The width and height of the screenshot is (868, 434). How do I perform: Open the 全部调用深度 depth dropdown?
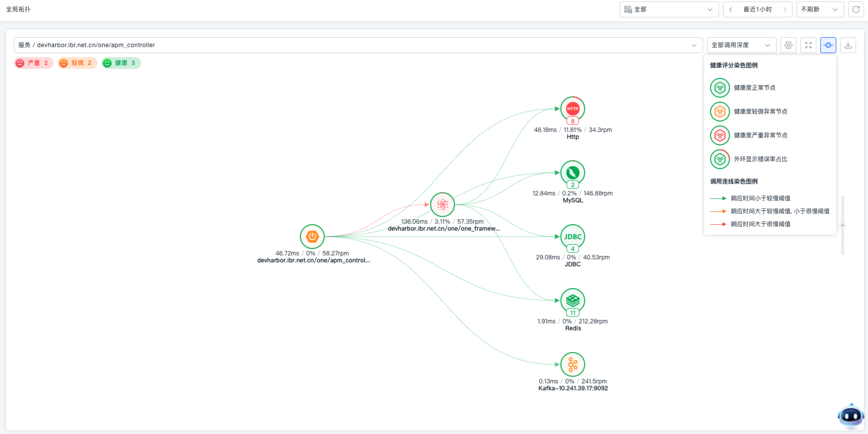pos(741,45)
